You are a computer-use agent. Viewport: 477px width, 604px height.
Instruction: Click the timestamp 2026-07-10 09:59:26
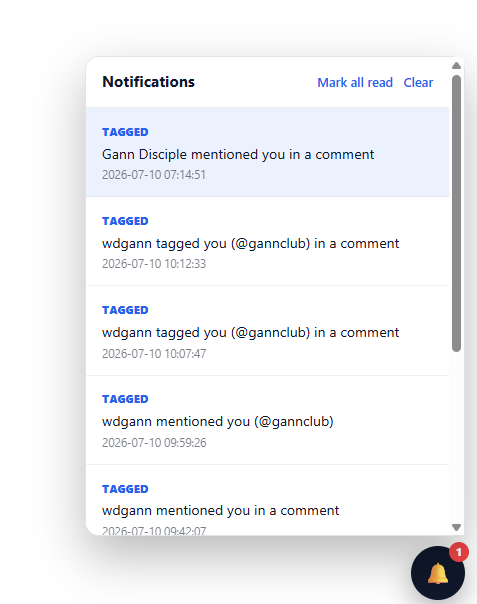tap(154, 443)
